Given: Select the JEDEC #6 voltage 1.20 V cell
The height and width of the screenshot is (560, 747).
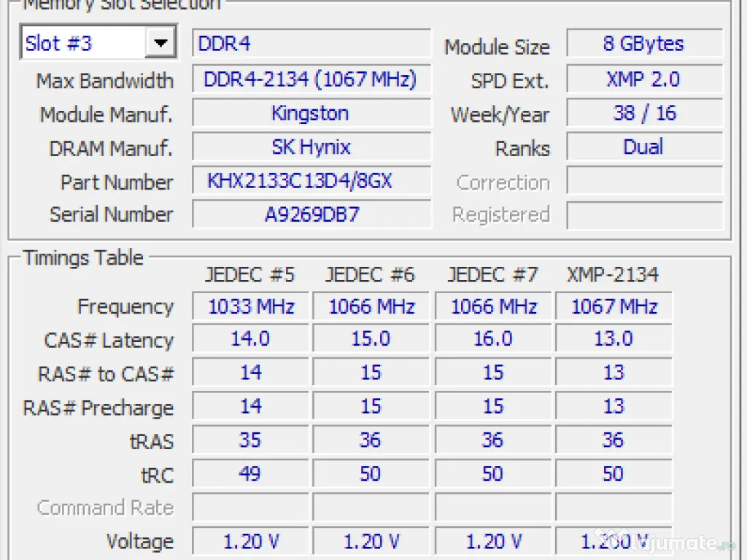Looking at the screenshot, I should [x=371, y=542].
